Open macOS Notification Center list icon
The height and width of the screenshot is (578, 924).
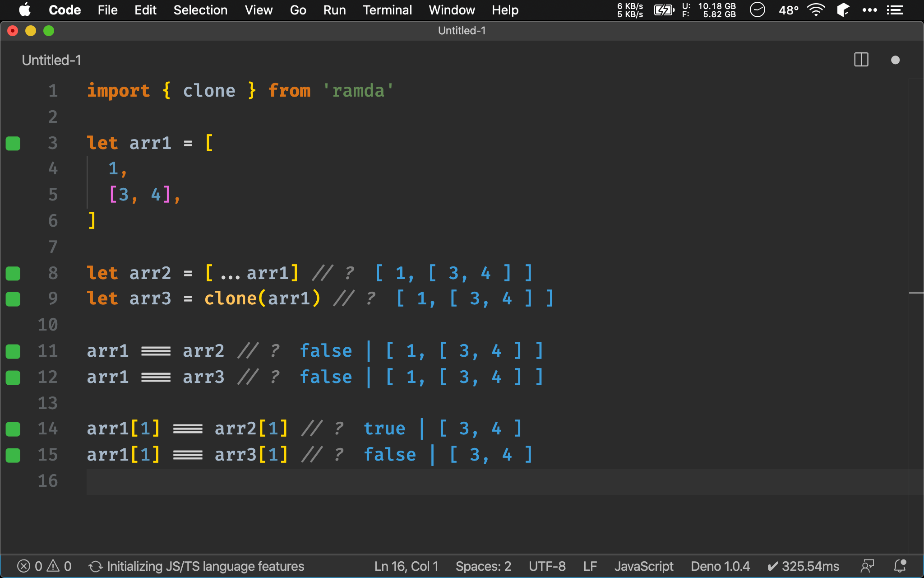tap(895, 10)
